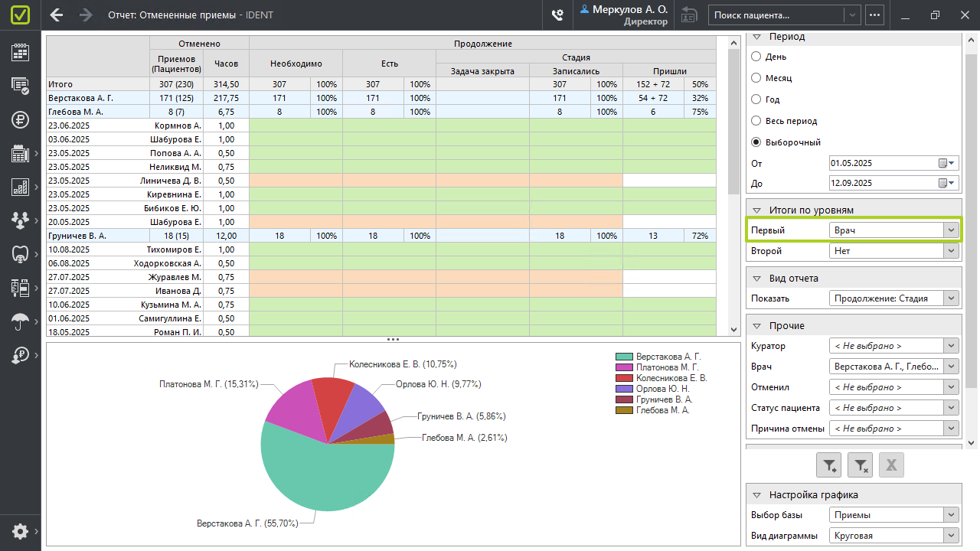This screenshot has height=551, width=980.
Task: Click the back arrow navigation button
Action: pos(57,15)
